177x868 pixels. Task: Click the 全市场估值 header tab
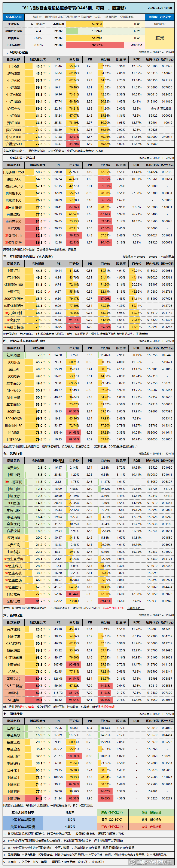click(x=13, y=17)
